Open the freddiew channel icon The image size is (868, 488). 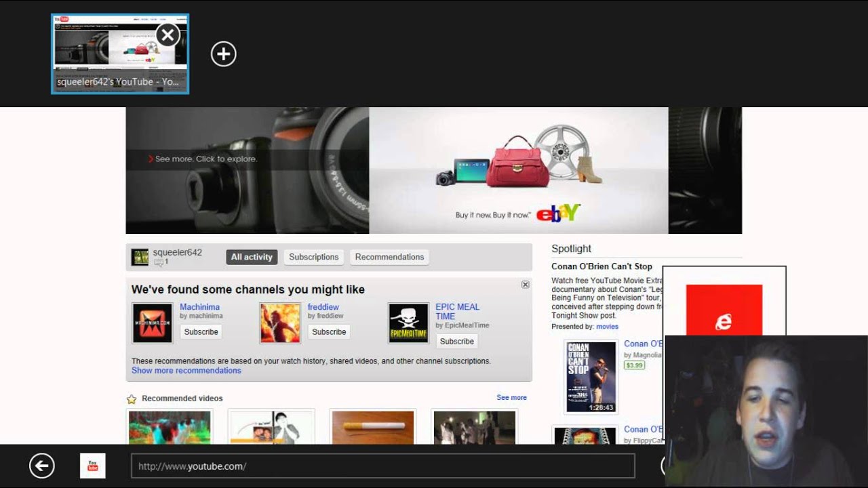[280, 323]
